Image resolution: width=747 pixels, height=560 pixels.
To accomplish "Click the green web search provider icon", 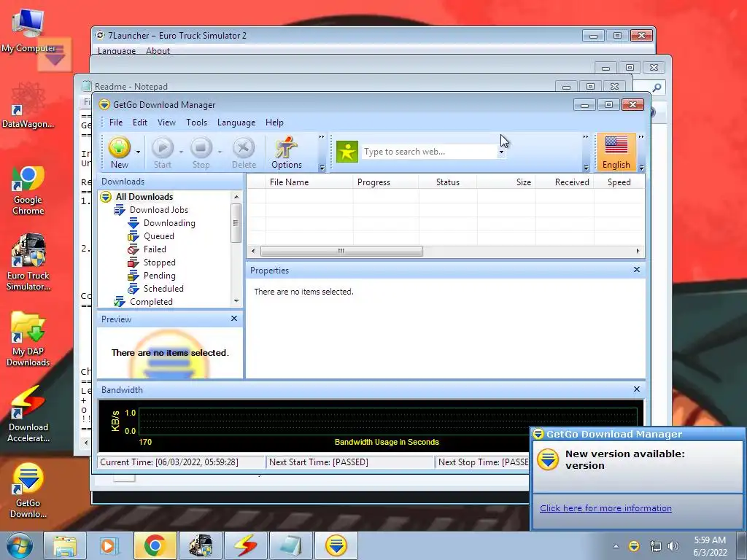I will coord(347,152).
